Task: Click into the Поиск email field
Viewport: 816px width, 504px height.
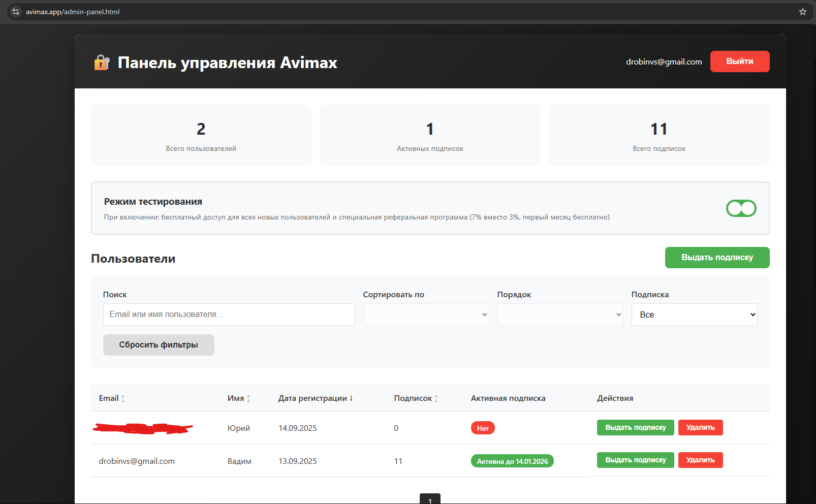Action: click(x=229, y=314)
